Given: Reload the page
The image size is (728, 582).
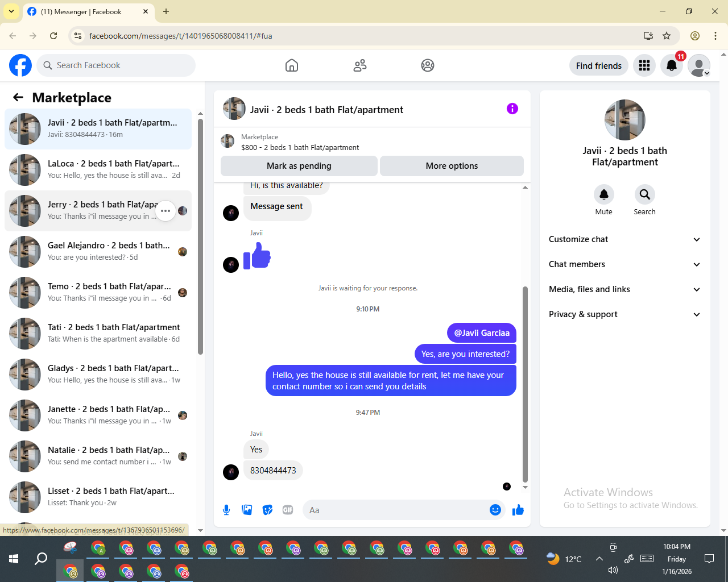Looking at the screenshot, I should tap(53, 36).
